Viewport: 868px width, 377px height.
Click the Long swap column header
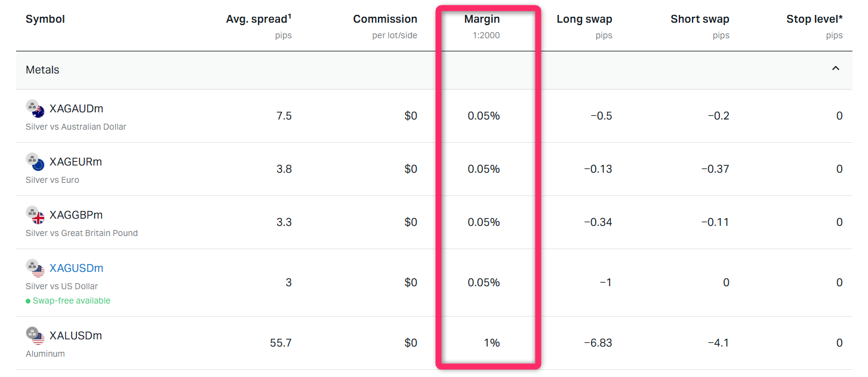(x=584, y=19)
